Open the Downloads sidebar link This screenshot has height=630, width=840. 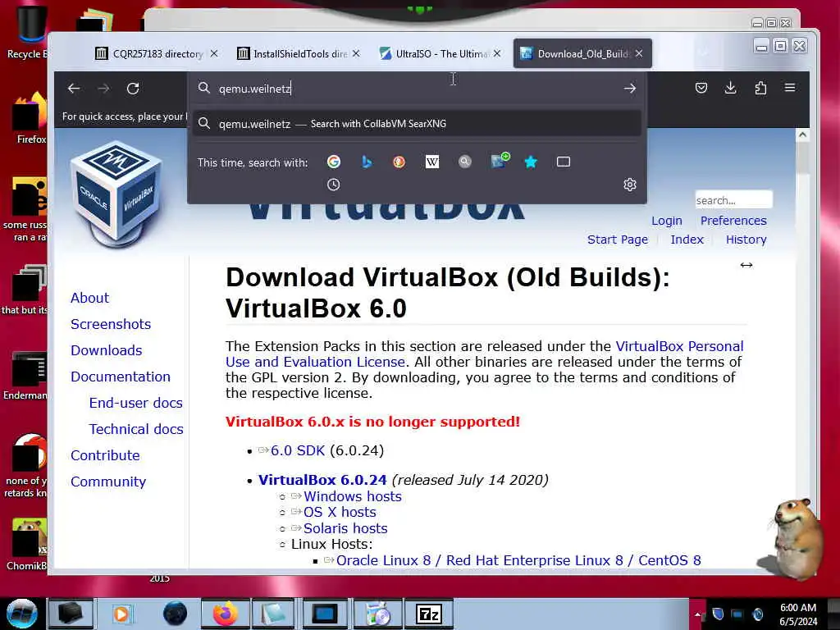(x=106, y=350)
